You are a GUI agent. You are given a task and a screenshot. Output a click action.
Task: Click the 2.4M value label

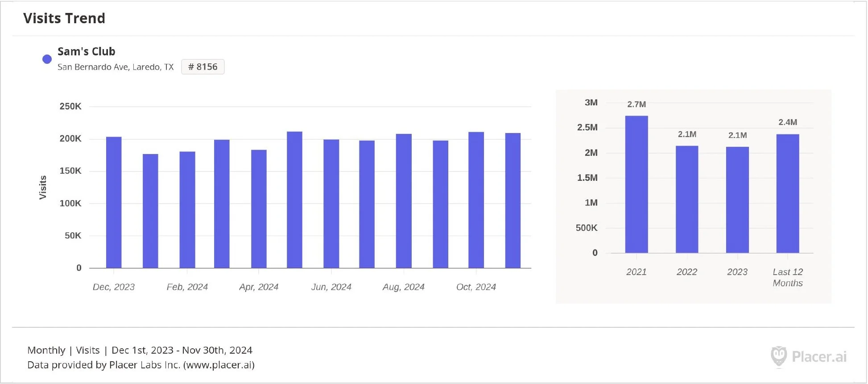pos(788,122)
